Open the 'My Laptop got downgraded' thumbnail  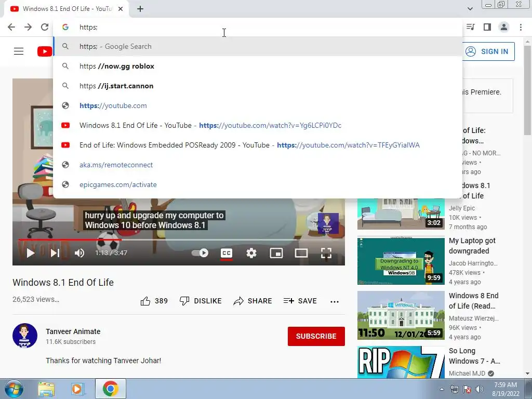(401, 261)
